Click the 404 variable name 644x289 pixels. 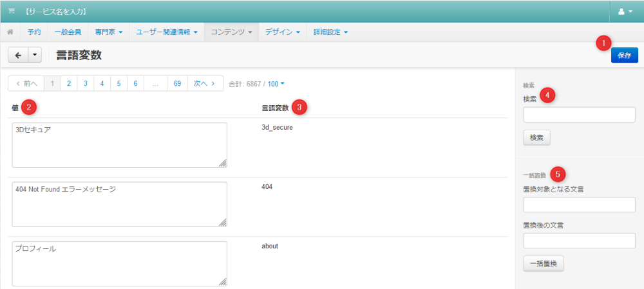click(x=267, y=186)
